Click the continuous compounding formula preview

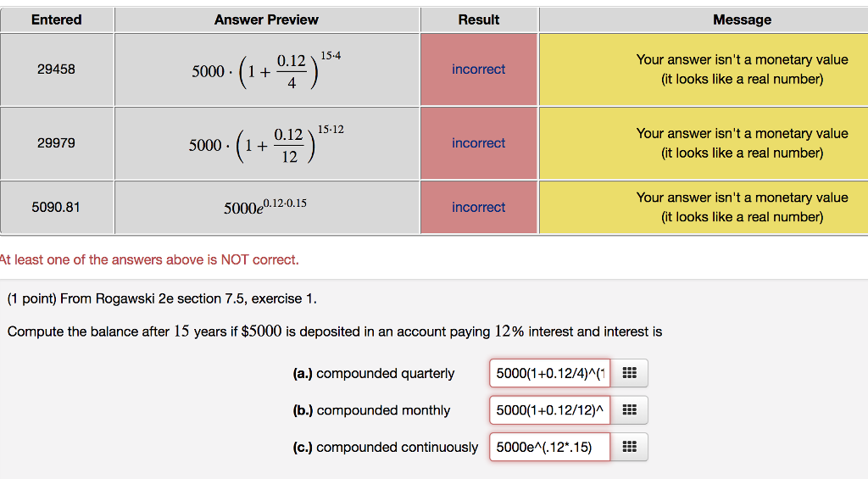point(265,207)
